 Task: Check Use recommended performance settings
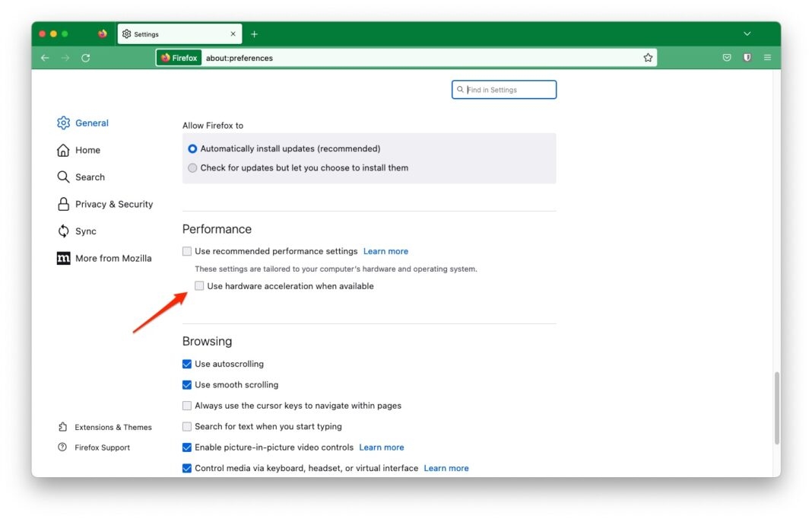[x=187, y=251]
